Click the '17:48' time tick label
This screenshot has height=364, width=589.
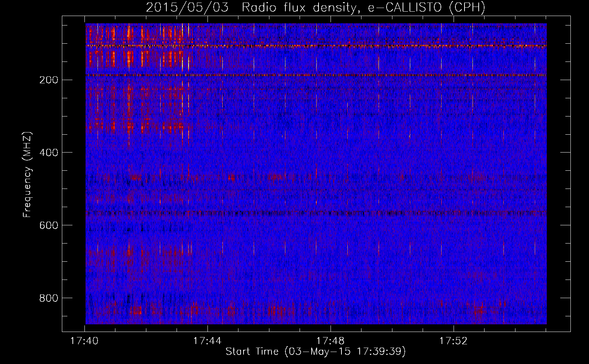331,341
